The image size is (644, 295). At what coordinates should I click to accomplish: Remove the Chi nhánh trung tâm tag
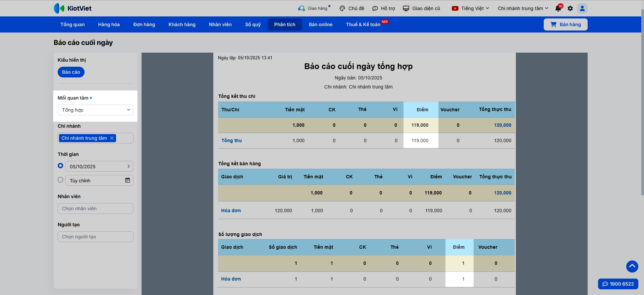112,138
